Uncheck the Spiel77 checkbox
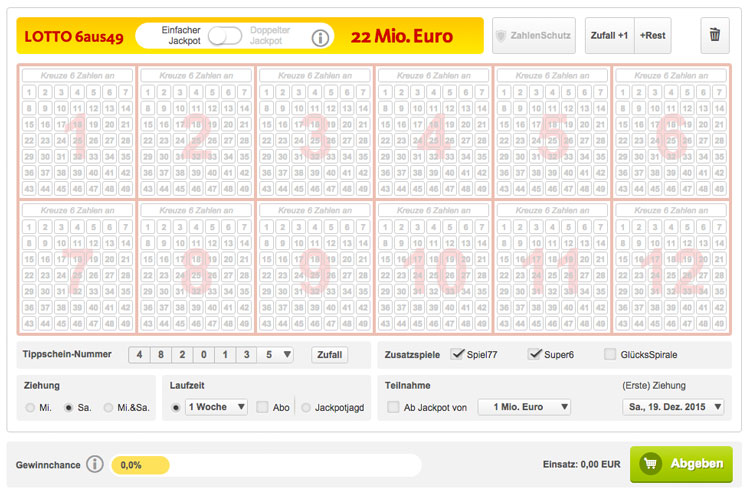 click(x=458, y=354)
